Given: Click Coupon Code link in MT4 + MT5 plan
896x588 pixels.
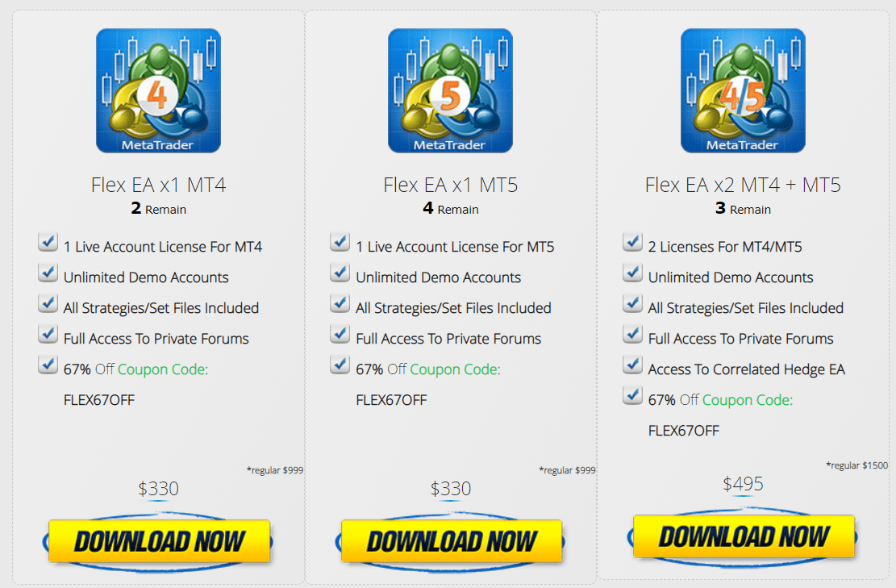Looking at the screenshot, I should point(748,400).
